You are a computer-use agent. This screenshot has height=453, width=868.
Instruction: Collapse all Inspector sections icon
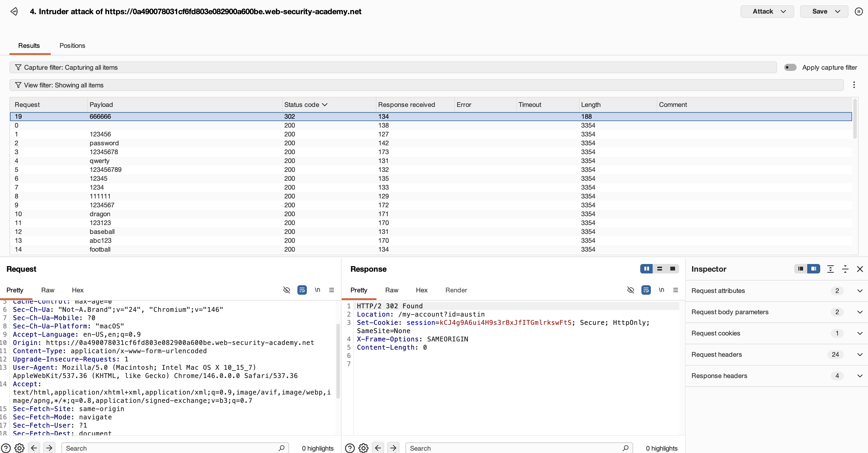pyautogui.click(x=845, y=269)
